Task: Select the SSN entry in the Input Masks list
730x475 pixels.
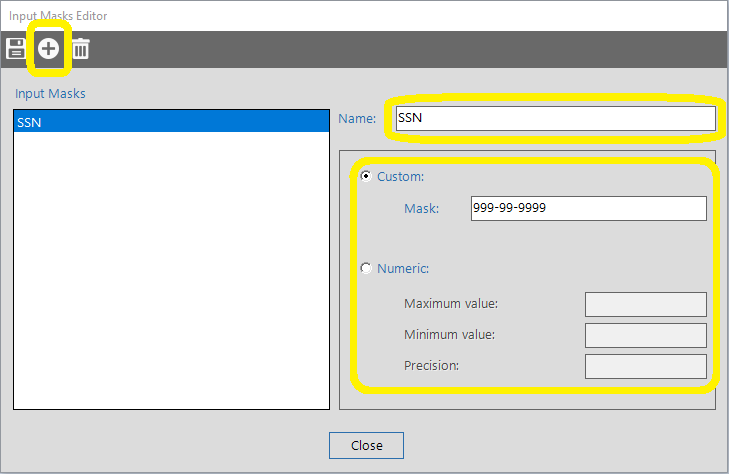Action: 170,122
